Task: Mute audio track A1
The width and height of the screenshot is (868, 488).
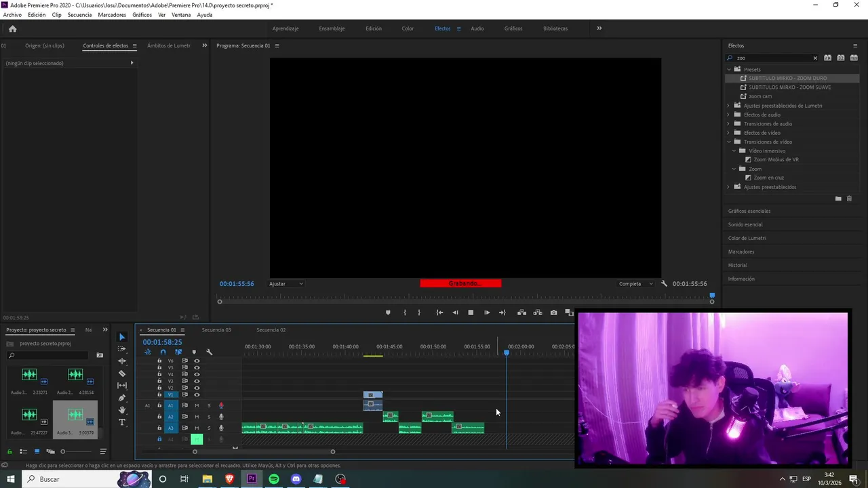Action: coord(197,405)
